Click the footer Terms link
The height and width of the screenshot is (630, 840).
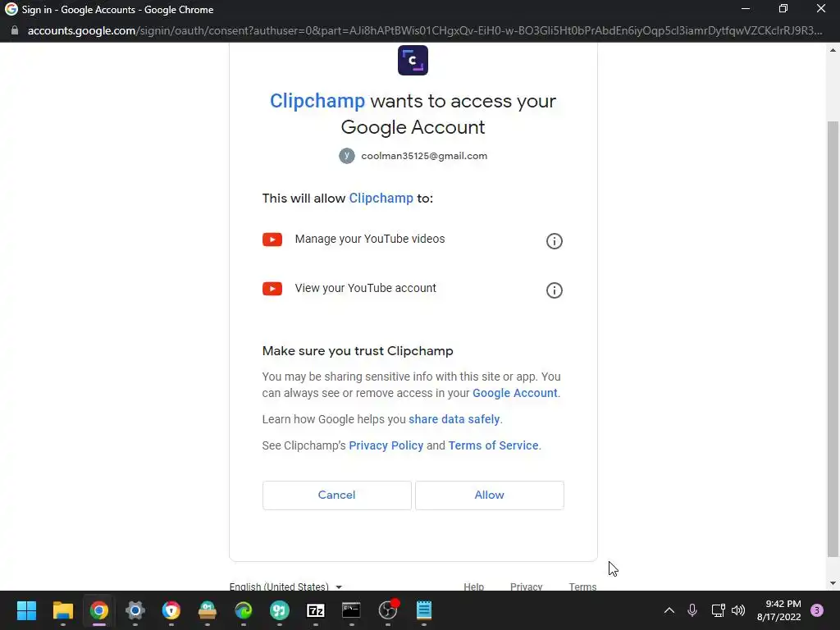(x=582, y=587)
